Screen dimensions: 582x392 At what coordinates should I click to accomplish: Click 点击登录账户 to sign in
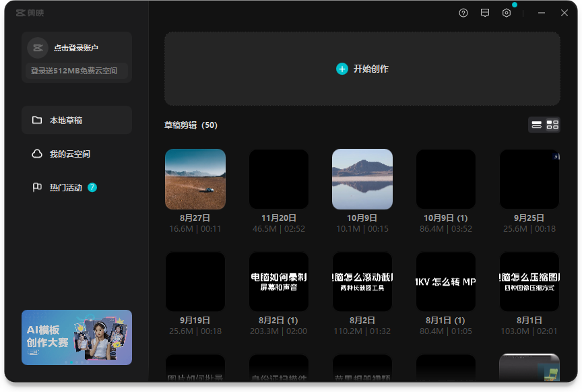pos(76,48)
